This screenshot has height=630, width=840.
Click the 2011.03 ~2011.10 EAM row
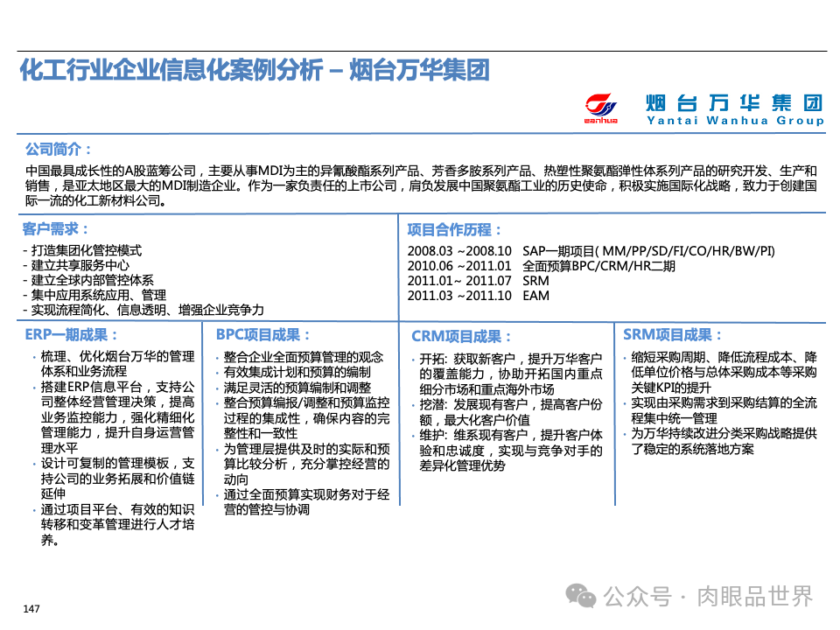pyautogui.click(x=479, y=296)
